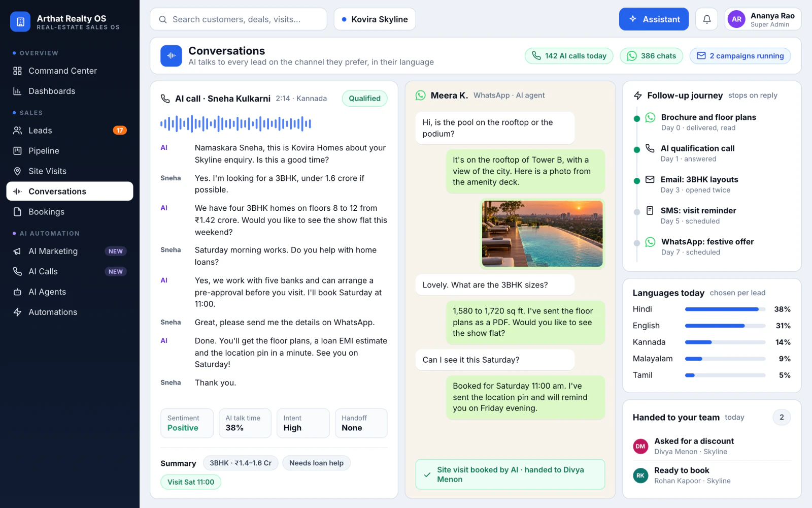Select the Day 0 journey step marker
The width and height of the screenshot is (812, 508).
[x=636, y=119]
